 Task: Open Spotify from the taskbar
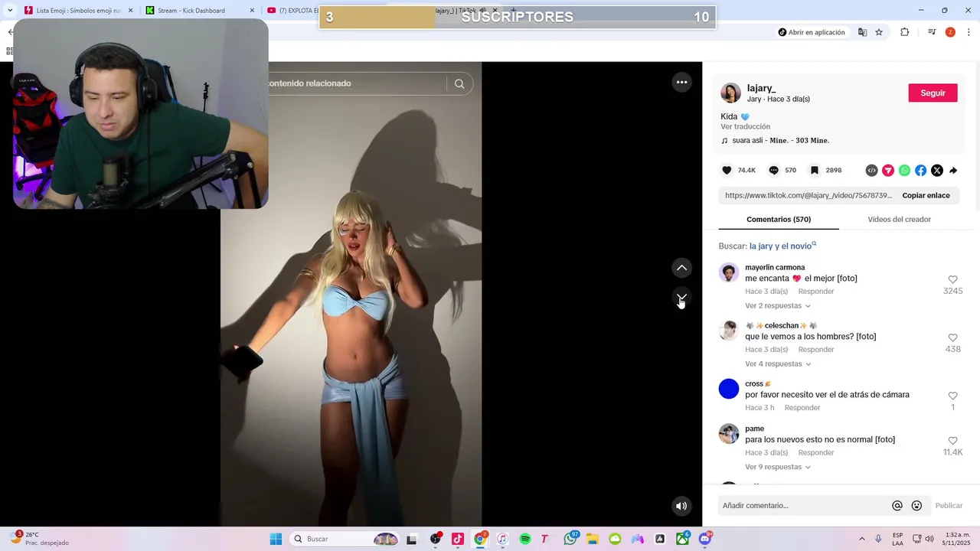(525, 539)
